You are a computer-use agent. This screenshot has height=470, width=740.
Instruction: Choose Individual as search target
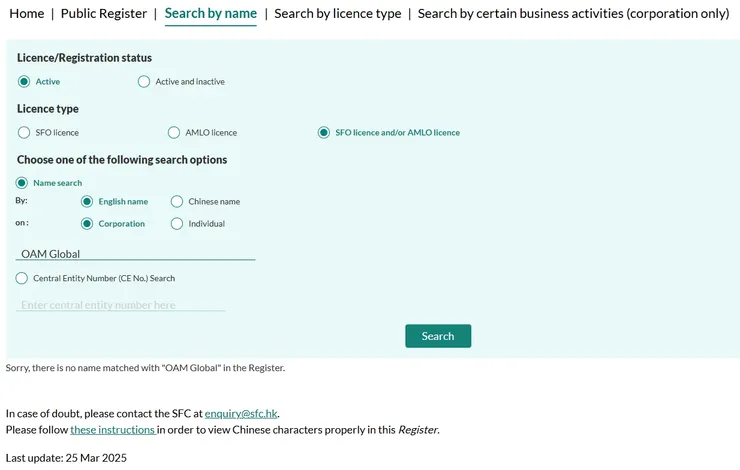click(x=177, y=224)
